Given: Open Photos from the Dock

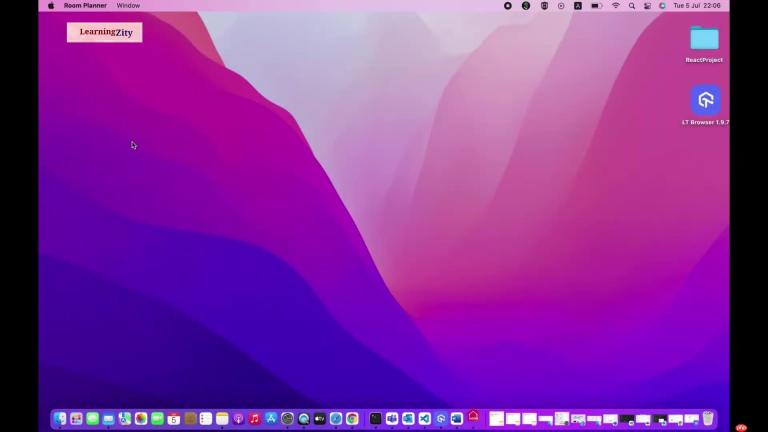Looking at the screenshot, I should click(141, 419).
